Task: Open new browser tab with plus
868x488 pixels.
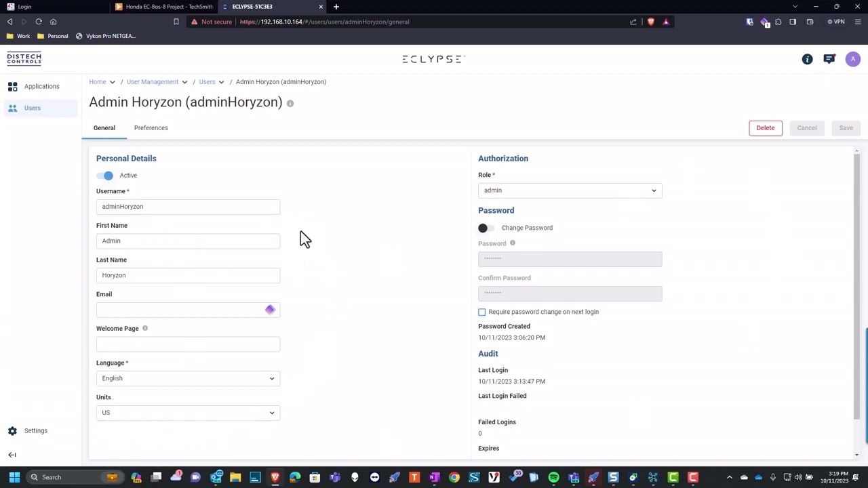Action: click(x=336, y=7)
